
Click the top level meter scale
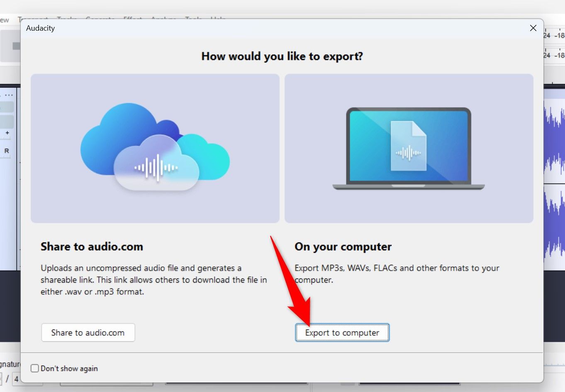pyautogui.click(x=554, y=36)
